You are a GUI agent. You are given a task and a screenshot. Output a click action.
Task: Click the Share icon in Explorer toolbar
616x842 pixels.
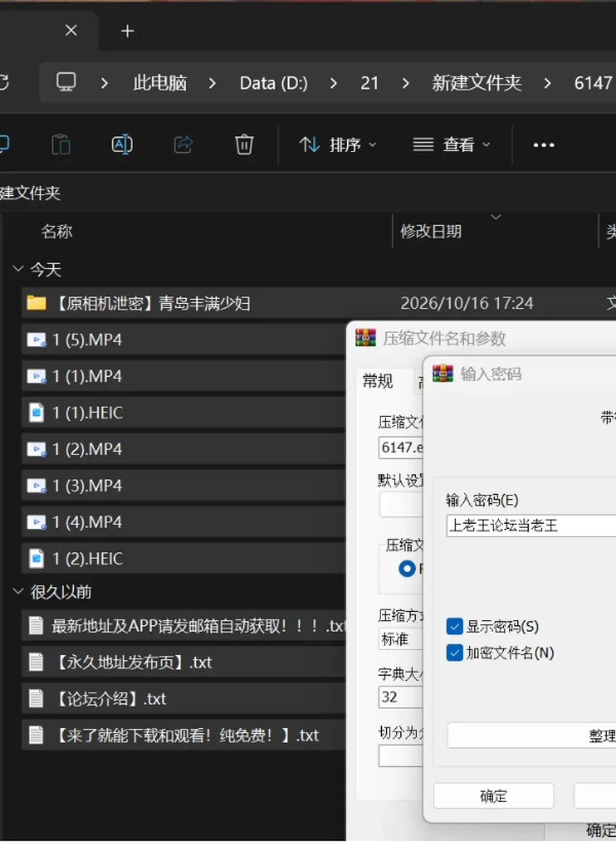tap(184, 144)
